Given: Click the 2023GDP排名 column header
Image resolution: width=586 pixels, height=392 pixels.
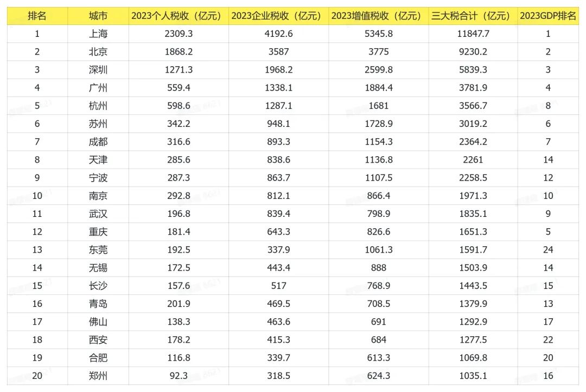Looking at the screenshot, I should [548, 16].
